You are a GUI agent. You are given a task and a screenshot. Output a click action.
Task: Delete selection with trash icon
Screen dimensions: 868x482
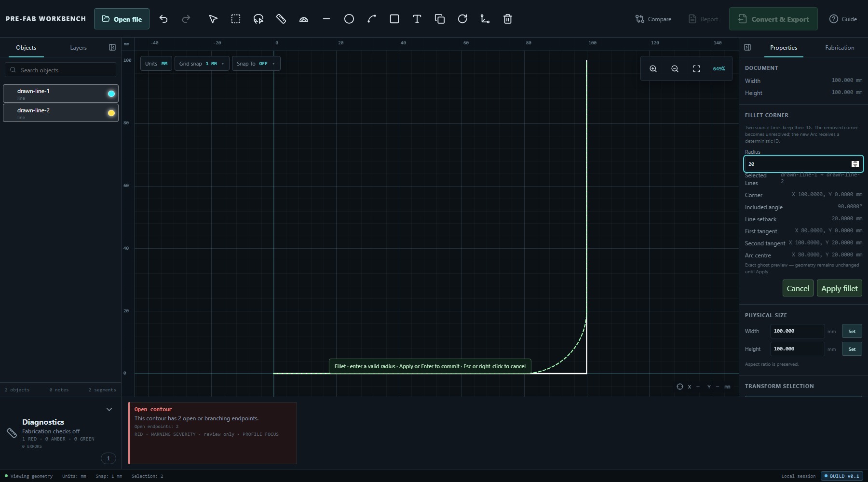[508, 19]
